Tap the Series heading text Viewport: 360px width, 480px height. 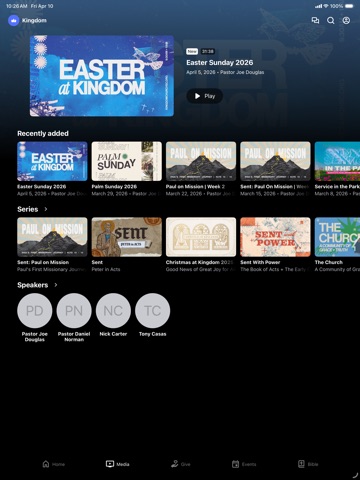(28, 209)
